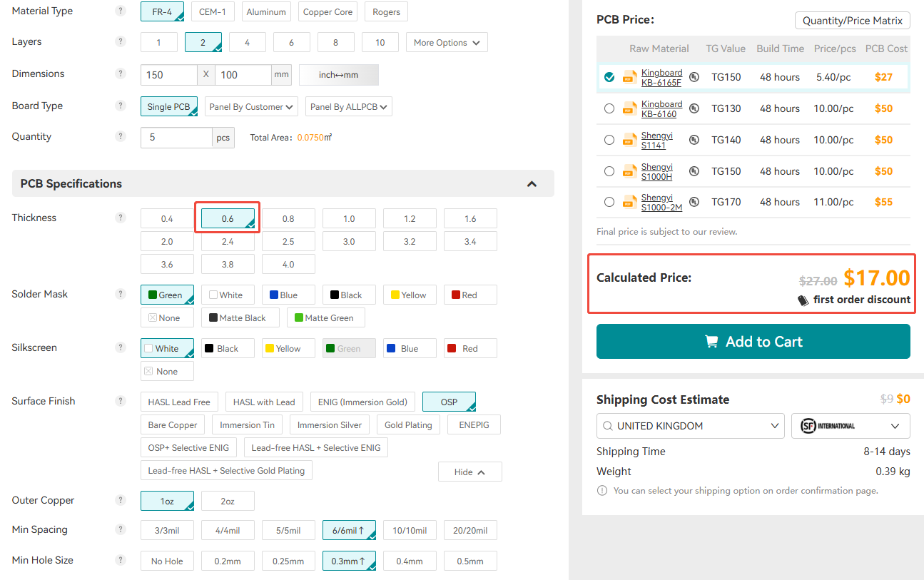Click the help icon next to Outer Copper

pos(121,500)
